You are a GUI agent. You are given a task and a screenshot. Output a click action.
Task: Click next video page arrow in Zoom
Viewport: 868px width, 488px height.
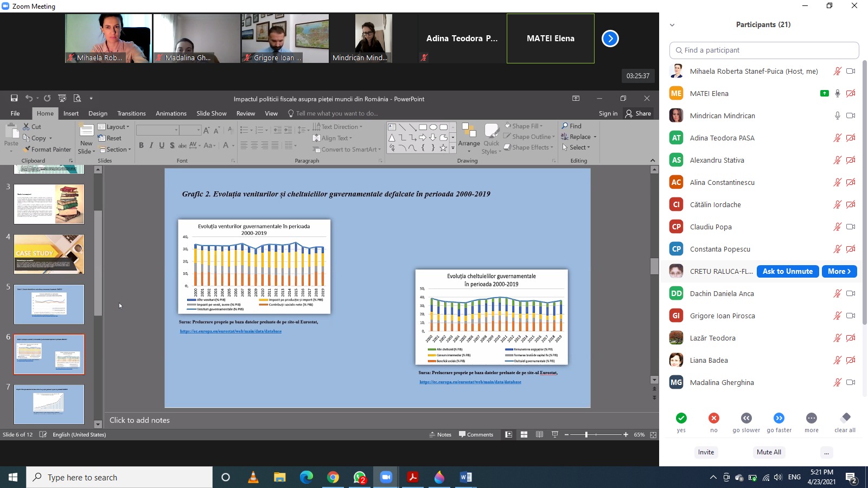click(x=610, y=38)
